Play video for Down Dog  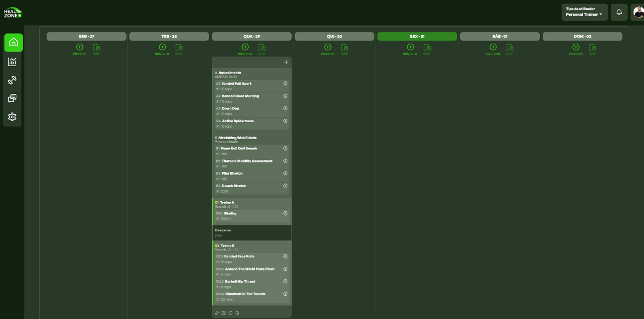pyautogui.click(x=285, y=108)
